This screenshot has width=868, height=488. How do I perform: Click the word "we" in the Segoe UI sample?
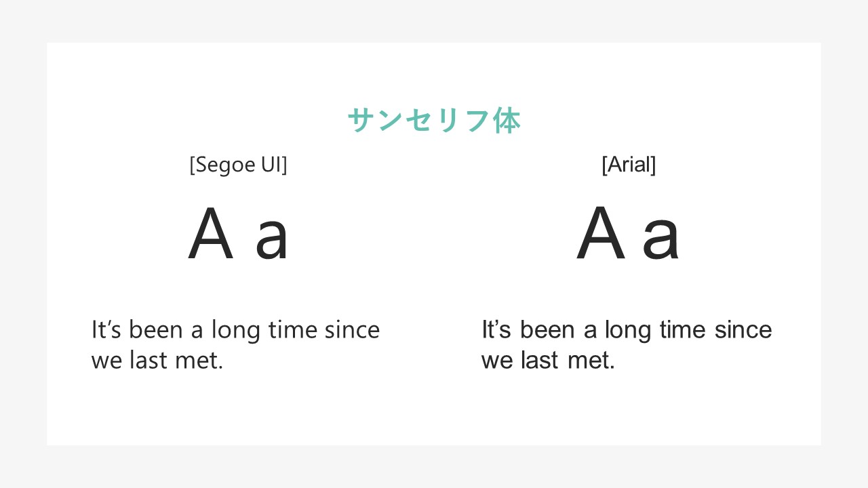[106, 362]
